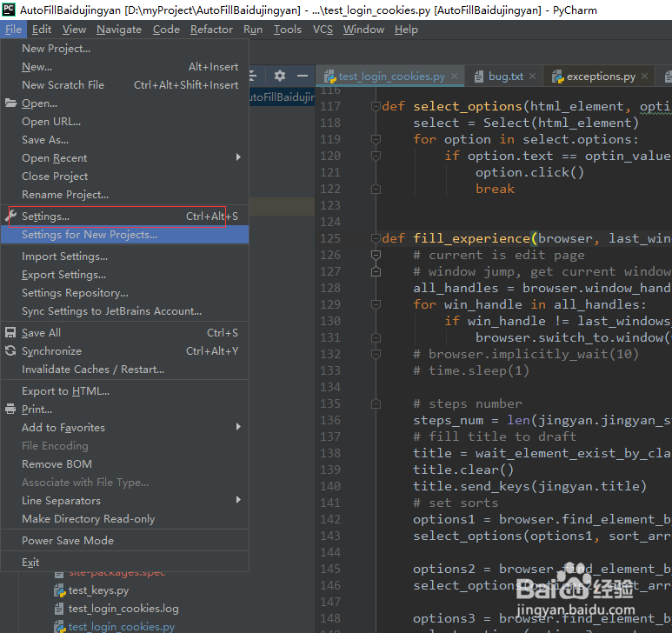The width and height of the screenshot is (672, 633).
Task: Expand the Add to Favorites submenu
Action: tap(239, 427)
